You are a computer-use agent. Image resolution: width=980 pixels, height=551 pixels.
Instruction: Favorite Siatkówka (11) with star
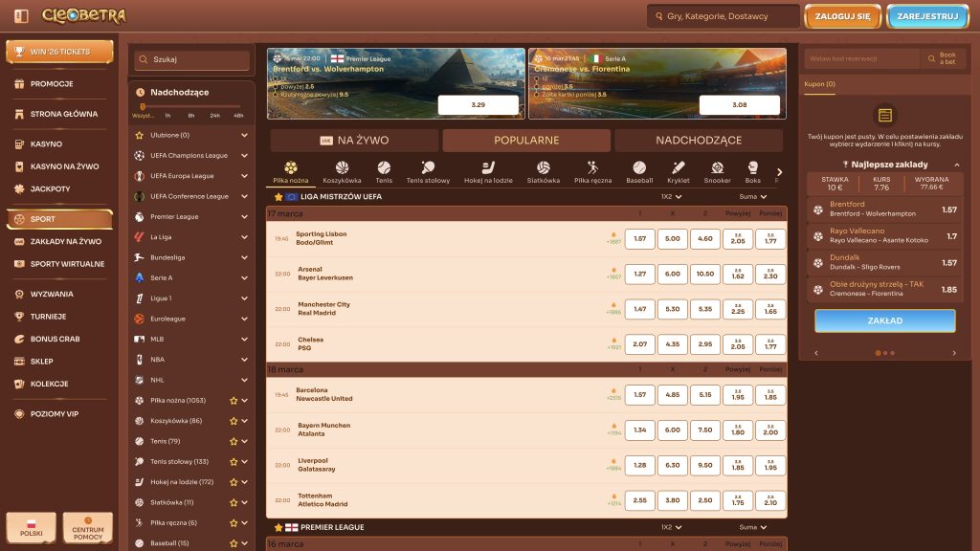(234, 502)
